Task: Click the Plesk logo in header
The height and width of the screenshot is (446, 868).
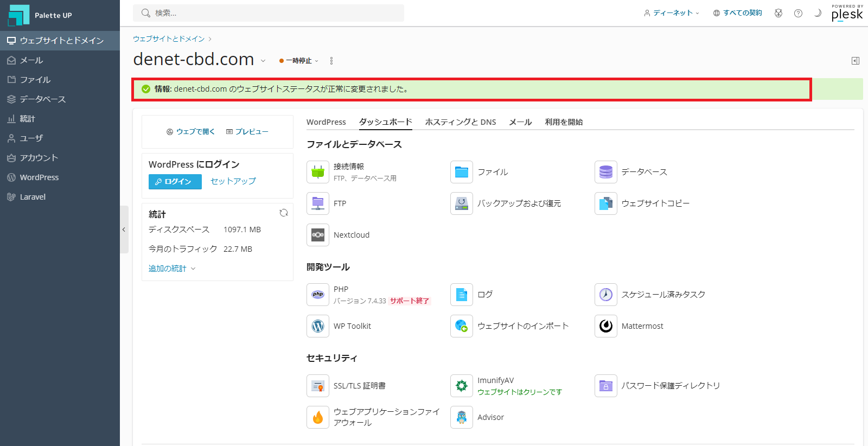Action: pos(847,13)
